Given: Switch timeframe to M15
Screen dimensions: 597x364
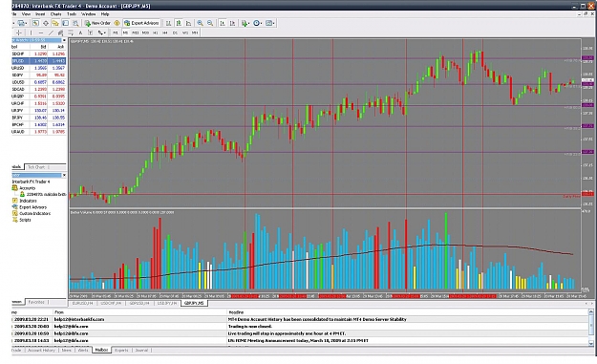Looking at the screenshot, I should click(136, 32).
